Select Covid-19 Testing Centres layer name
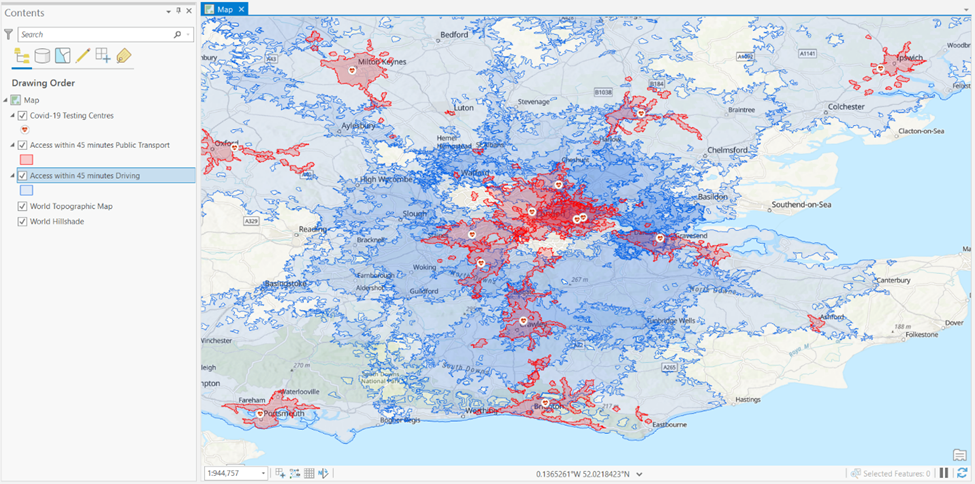 (72, 116)
